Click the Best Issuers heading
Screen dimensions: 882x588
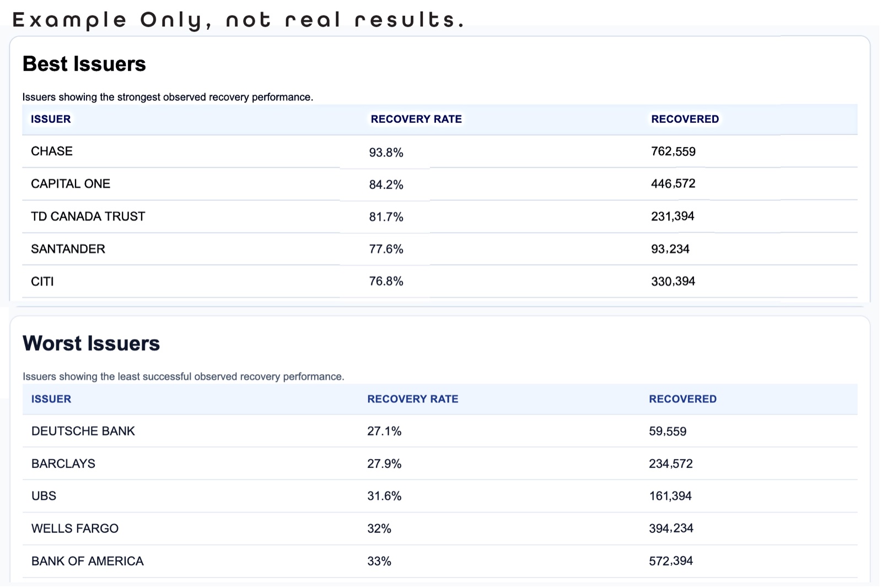pos(84,64)
